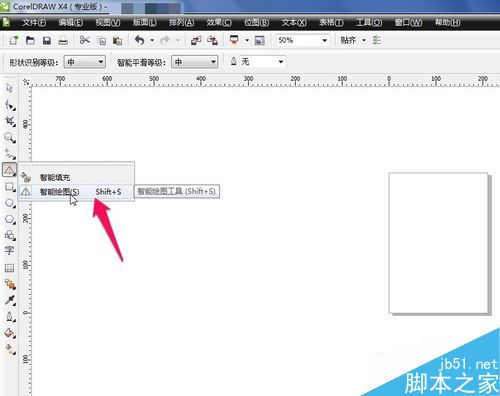Click the Redo arrow icon
500x396 pixels.
(x=165, y=40)
